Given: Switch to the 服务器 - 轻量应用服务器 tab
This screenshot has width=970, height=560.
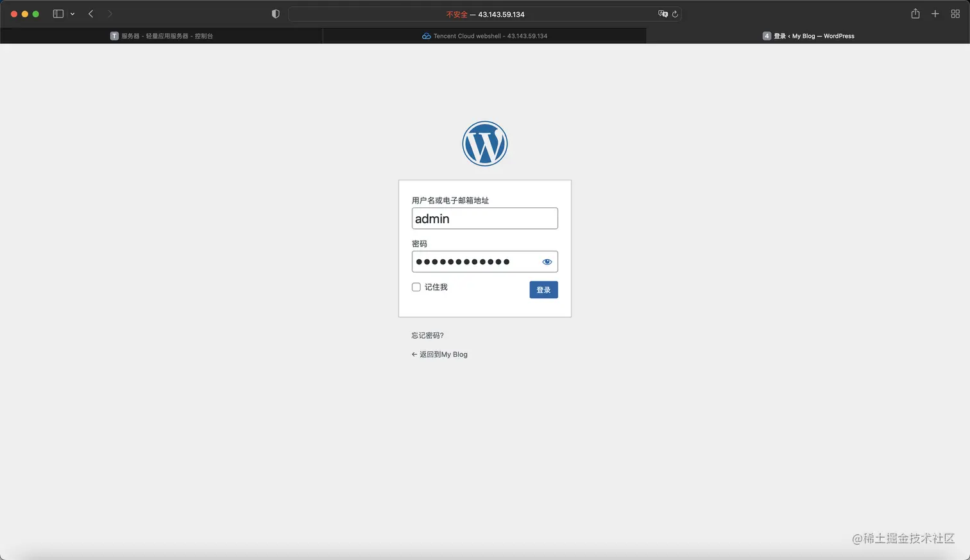Looking at the screenshot, I should [162, 36].
